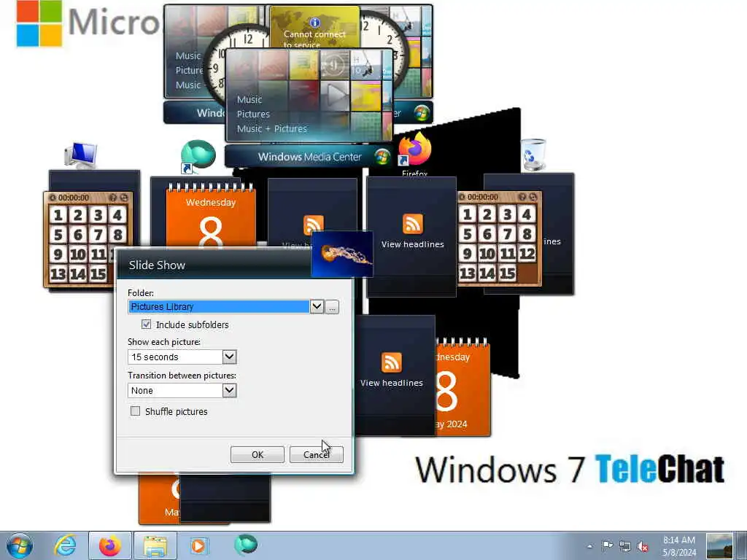Expand the Folder dropdown arrow
747x560 pixels.
pyautogui.click(x=317, y=306)
